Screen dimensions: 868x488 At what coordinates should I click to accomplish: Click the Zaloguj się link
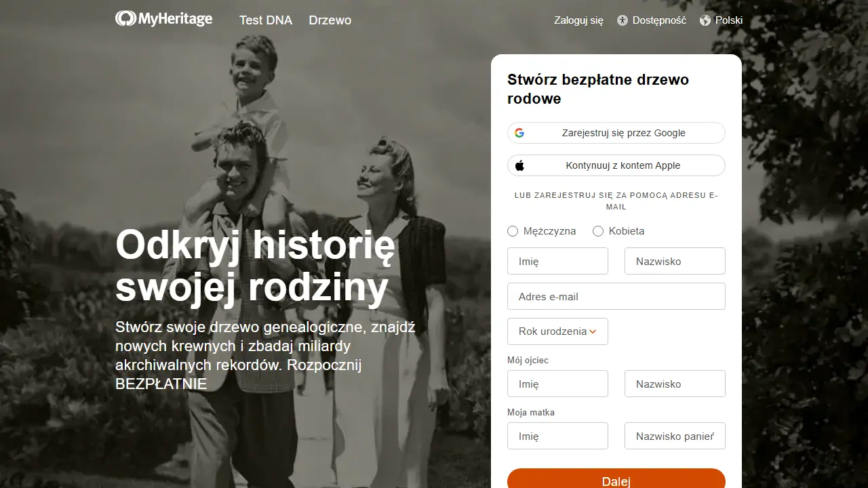point(578,20)
